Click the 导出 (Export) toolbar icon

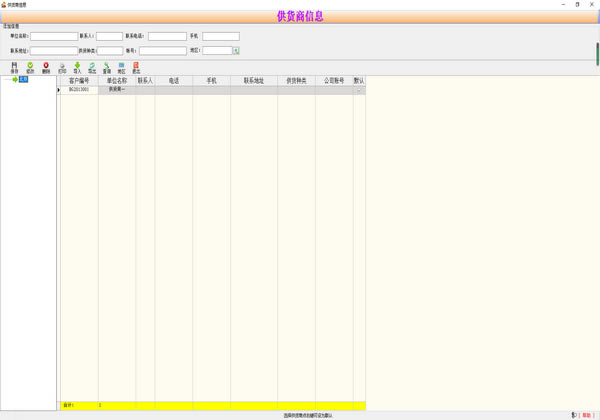pos(92,68)
